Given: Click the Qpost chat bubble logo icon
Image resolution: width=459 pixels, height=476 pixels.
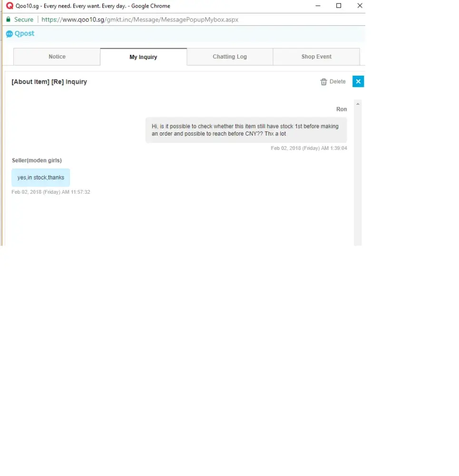Looking at the screenshot, I should pos(10,34).
